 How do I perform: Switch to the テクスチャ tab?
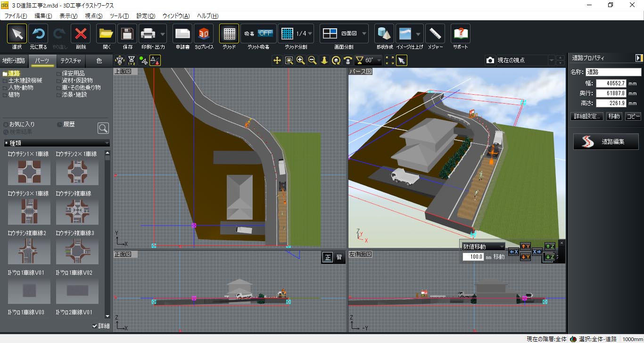(71, 60)
